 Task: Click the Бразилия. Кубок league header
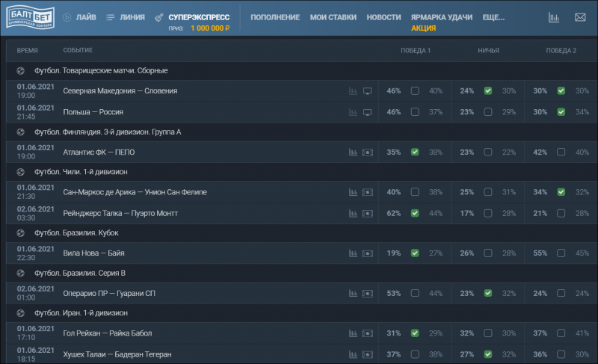tap(76, 233)
